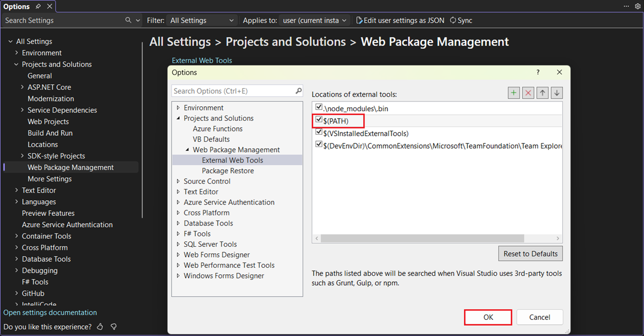Move the selected path down

pos(557,92)
